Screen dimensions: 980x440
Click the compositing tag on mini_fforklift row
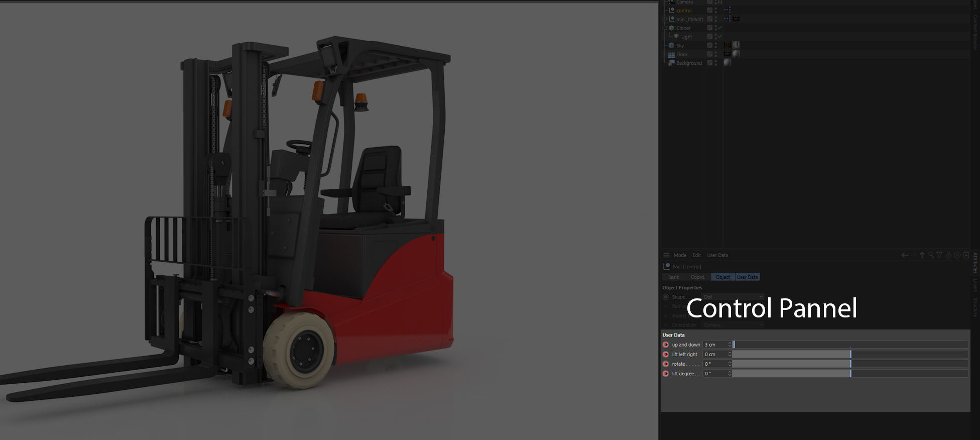click(x=736, y=18)
